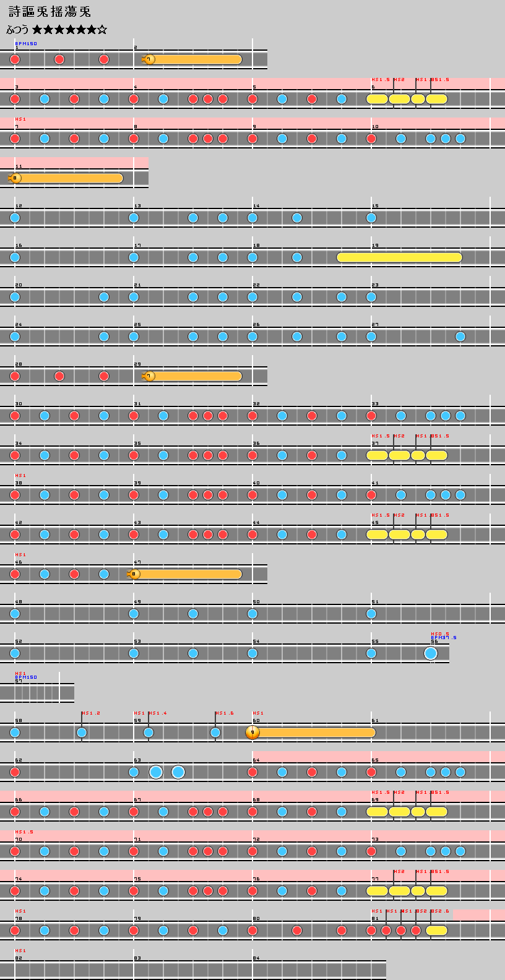Select the BPM37.5 marker near measure 56

pos(444,638)
